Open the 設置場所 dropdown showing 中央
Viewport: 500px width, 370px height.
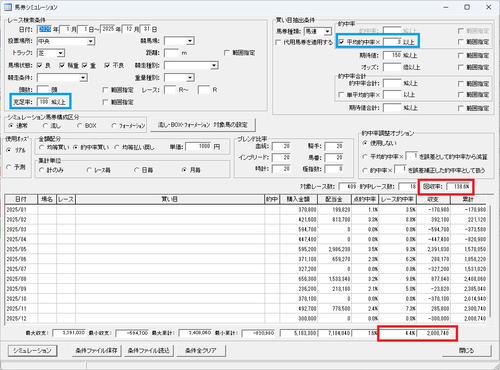[x=90, y=41]
